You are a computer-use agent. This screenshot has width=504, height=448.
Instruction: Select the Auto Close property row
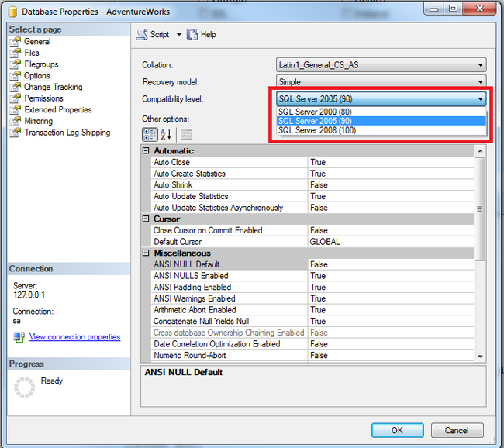(312, 162)
